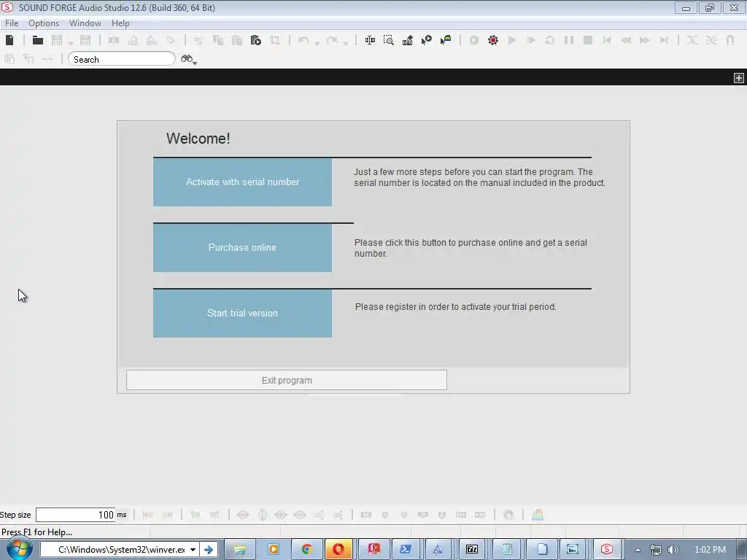Click the Step size value field
Screen dimensions: 747x560
click(x=75, y=515)
